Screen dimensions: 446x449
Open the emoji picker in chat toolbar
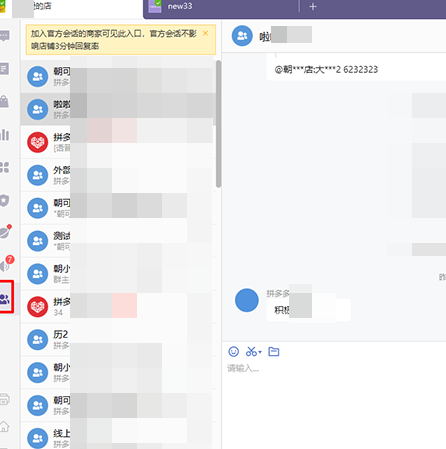pos(233,351)
